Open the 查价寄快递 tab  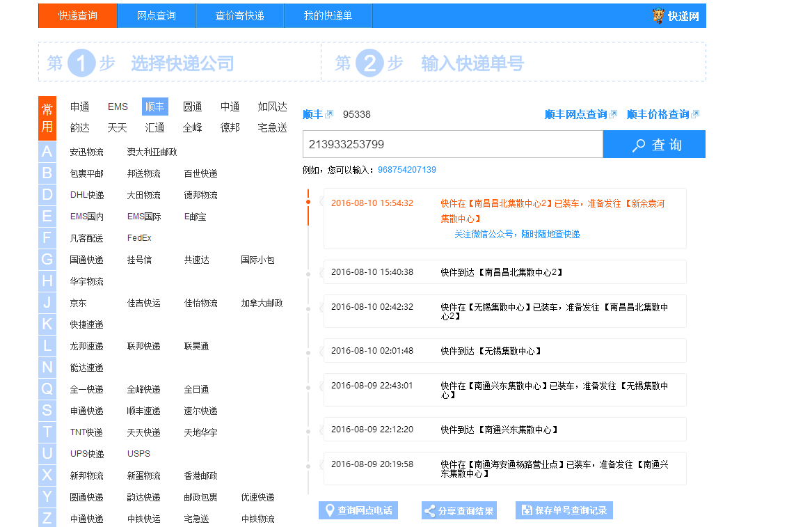coord(240,15)
